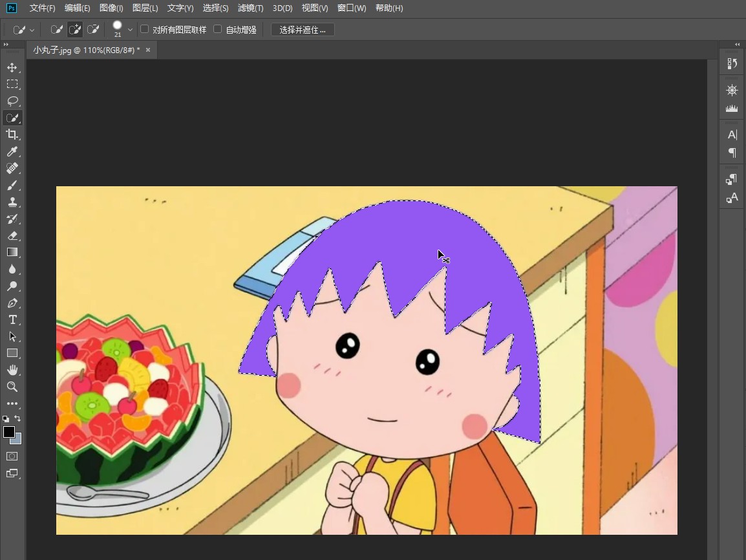Select the Horizontal Type tool
The height and width of the screenshot is (560, 746).
(12, 319)
